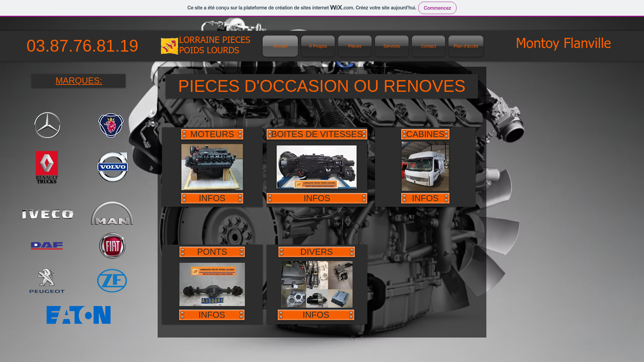Open INFOS under MOTEURS
644x362 pixels.
tap(212, 198)
